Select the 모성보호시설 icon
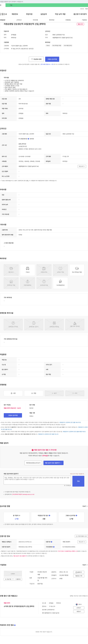Viewport: 88px width, 644px height. tap(44, 283)
